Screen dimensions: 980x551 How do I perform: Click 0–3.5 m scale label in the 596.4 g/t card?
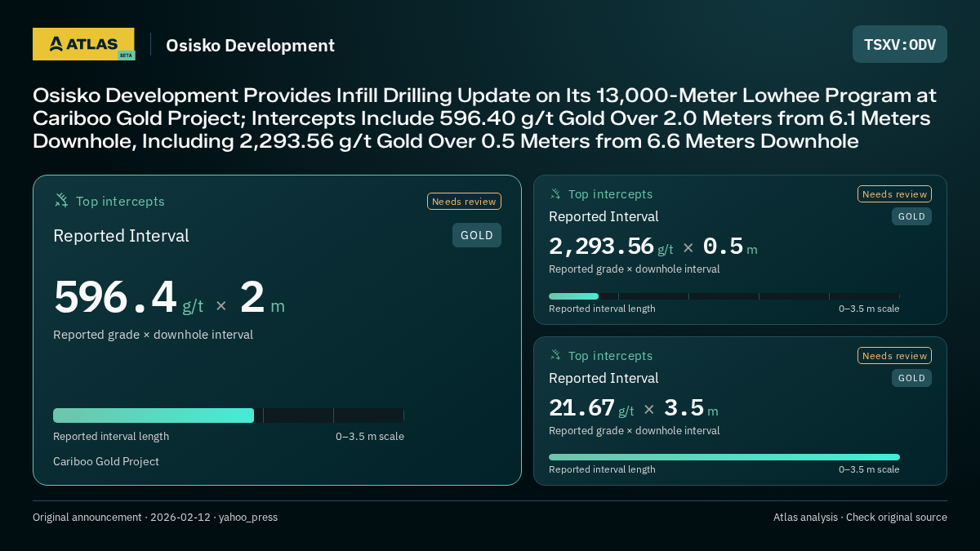click(370, 437)
